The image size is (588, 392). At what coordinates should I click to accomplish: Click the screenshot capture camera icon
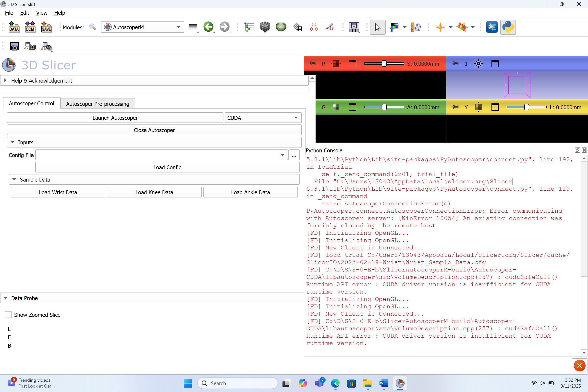(14, 47)
